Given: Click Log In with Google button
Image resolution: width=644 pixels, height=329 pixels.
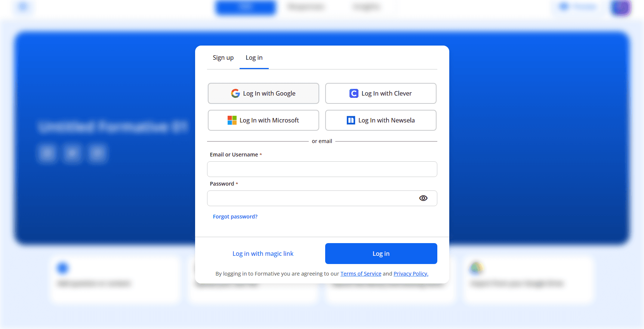Looking at the screenshot, I should coord(264,93).
